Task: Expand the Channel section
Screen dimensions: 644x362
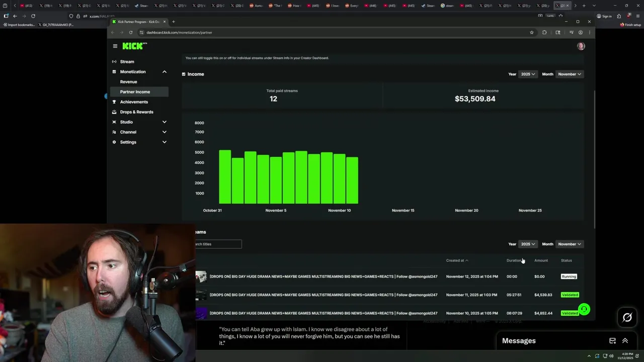Action: [x=164, y=132]
